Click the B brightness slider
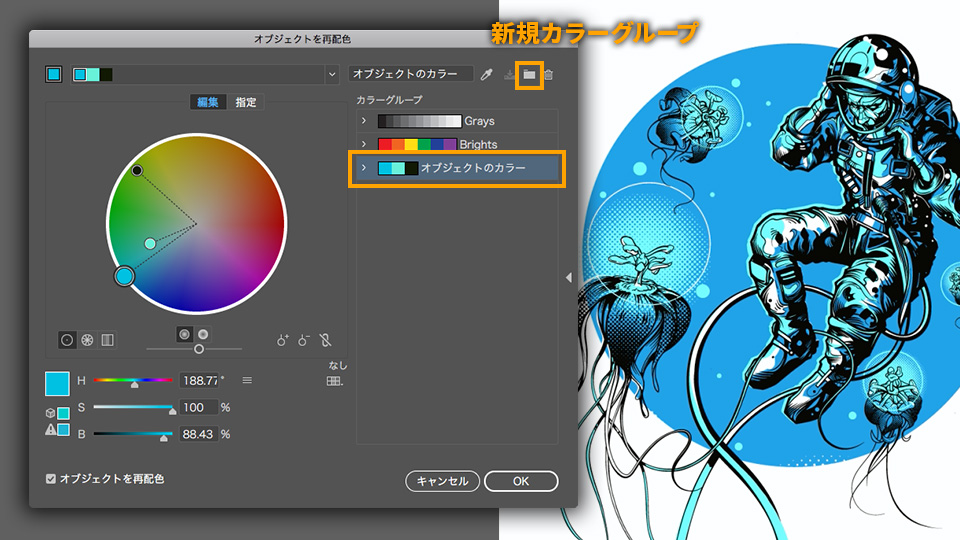Screen dimensions: 960x540 pyautogui.click(x=133, y=435)
